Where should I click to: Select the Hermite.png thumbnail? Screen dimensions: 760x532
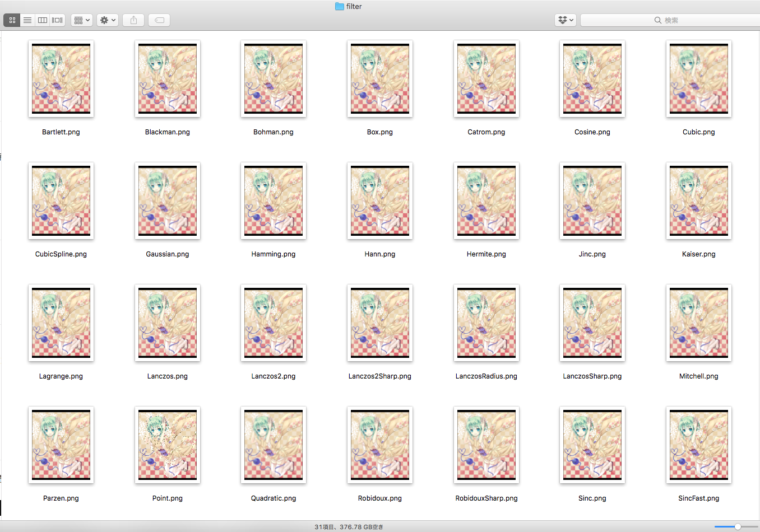[486, 200]
